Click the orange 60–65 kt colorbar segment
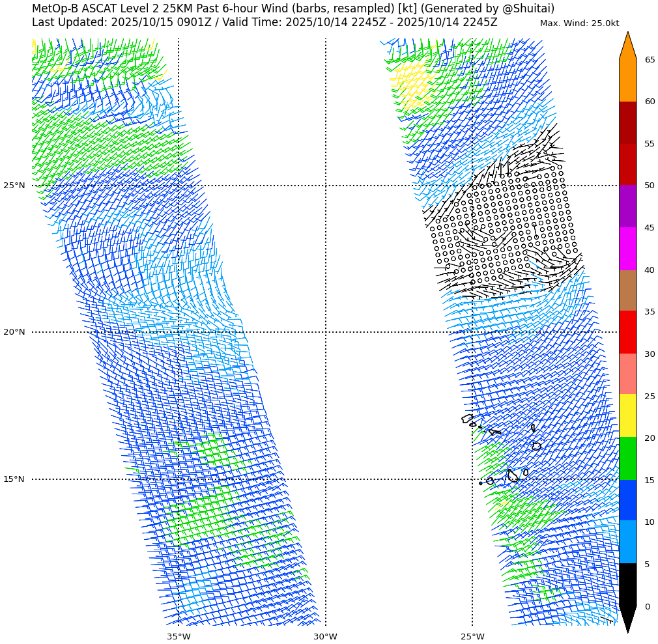Screen dimensions: 658x644 (627, 80)
